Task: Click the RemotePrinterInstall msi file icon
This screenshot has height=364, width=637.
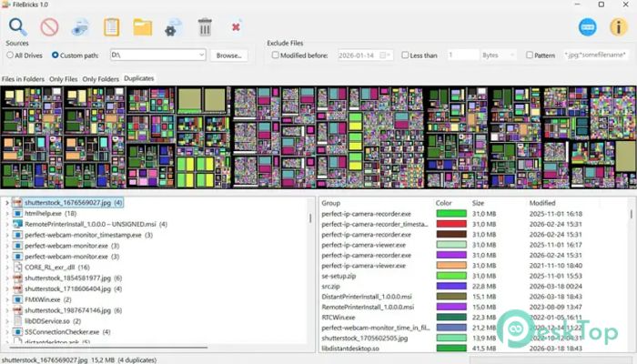Action: click(17, 224)
